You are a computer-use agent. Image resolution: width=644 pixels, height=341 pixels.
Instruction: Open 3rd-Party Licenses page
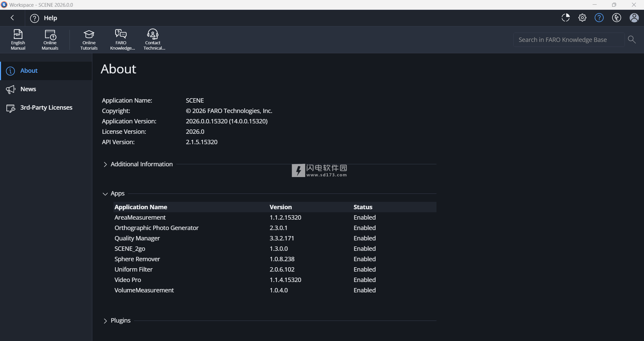[x=46, y=108]
